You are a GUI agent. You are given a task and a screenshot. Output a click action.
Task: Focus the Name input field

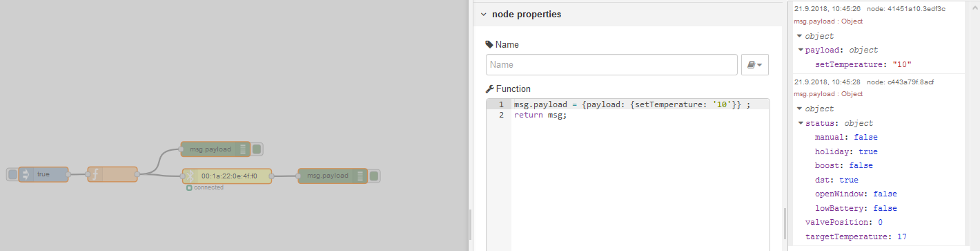coord(611,64)
